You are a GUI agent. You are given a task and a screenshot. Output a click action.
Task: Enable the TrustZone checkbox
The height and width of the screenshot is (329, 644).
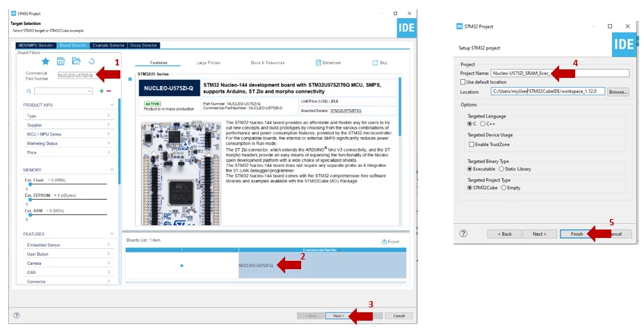point(472,145)
